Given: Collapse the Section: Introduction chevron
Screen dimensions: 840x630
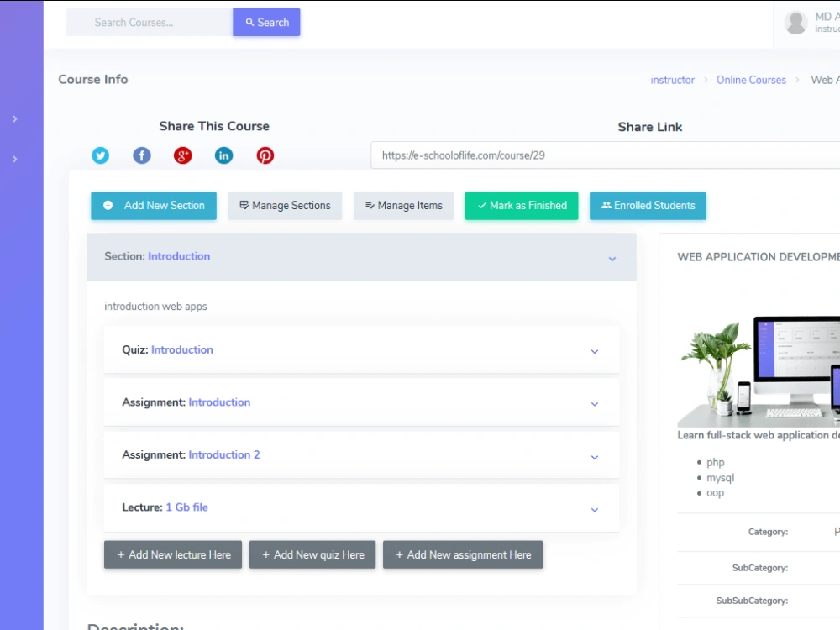Looking at the screenshot, I should click(612, 259).
